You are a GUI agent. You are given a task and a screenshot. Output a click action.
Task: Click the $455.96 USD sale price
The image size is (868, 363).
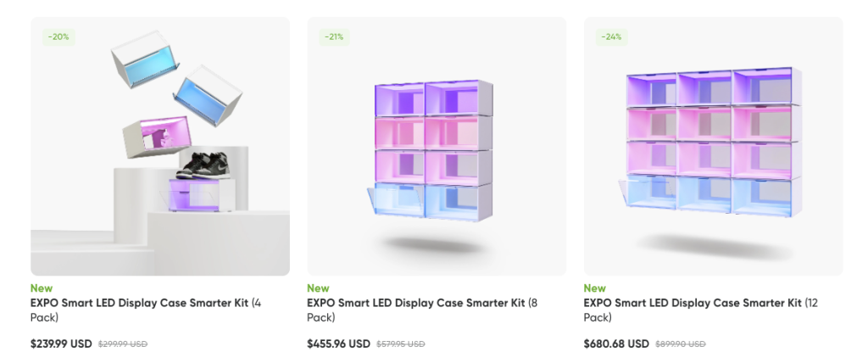coord(338,344)
